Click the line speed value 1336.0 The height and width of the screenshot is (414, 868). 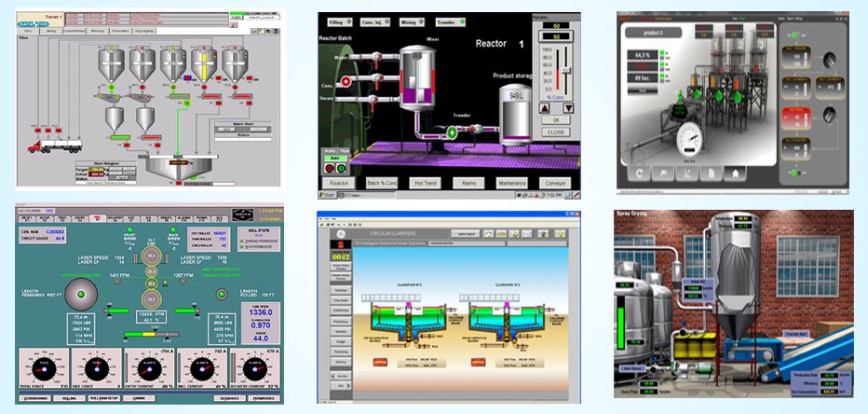point(261,312)
